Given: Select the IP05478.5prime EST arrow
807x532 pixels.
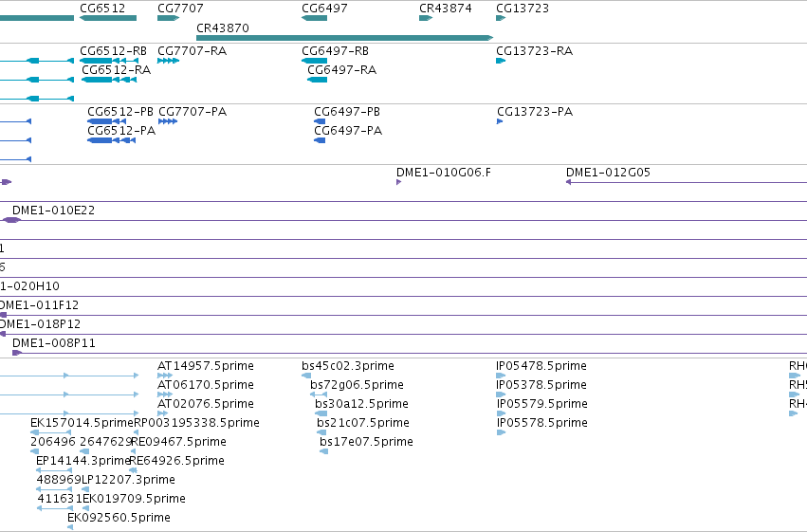Looking at the screenshot, I should (501, 376).
